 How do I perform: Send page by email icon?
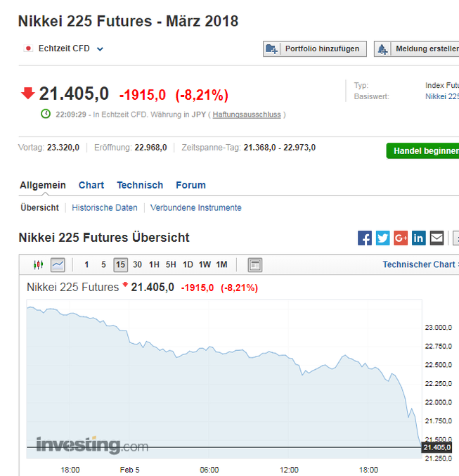click(x=437, y=238)
